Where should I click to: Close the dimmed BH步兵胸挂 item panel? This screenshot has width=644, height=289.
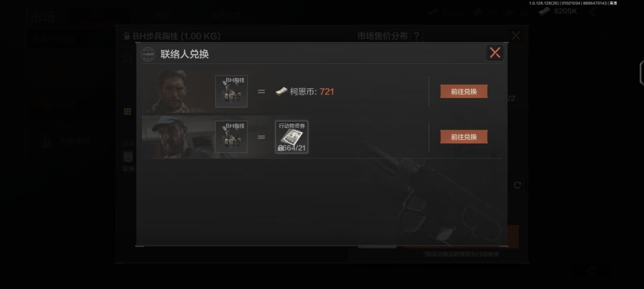pos(516,36)
